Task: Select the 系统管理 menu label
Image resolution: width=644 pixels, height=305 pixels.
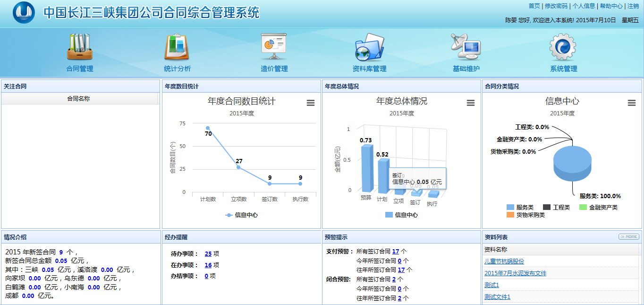Action: pyautogui.click(x=564, y=69)
